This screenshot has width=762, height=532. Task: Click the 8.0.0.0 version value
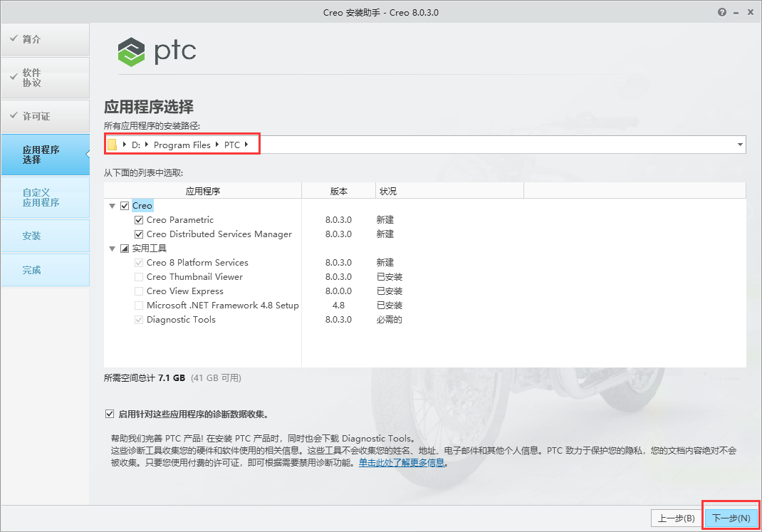point(338,291)
